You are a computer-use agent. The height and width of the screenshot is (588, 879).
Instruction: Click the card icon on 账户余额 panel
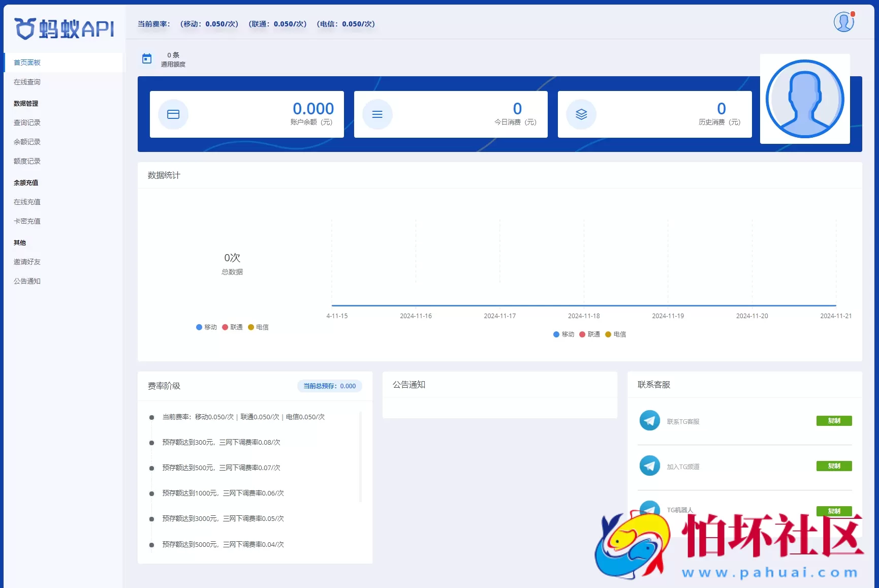tap(173, 114)
